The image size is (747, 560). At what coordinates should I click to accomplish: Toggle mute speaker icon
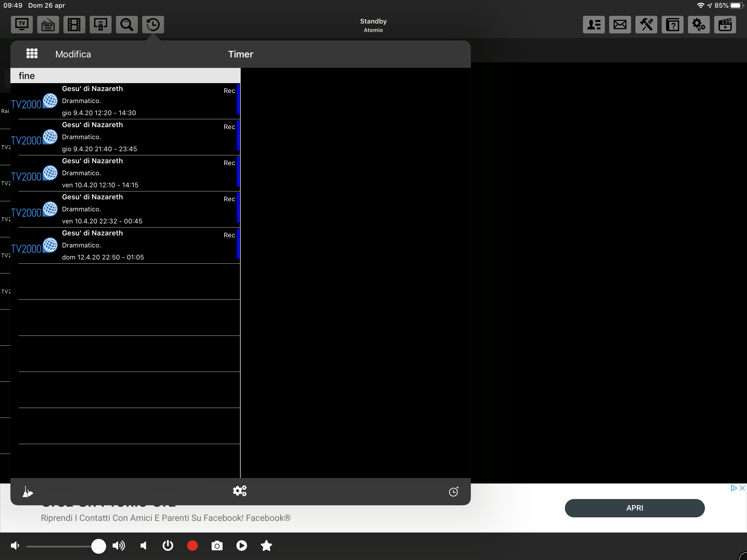point(144,546)
